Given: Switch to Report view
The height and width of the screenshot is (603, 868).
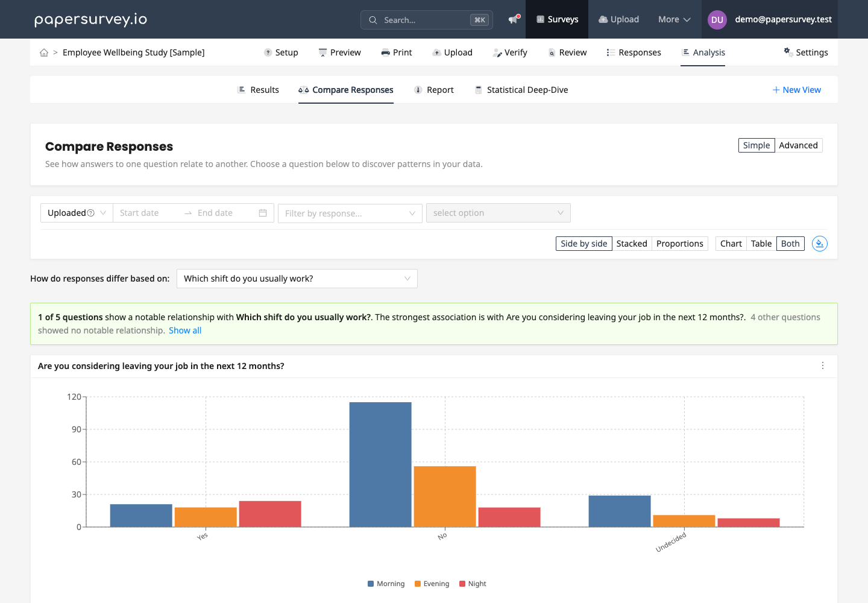Looking at the screenshot, I should [x=434, y=90].
